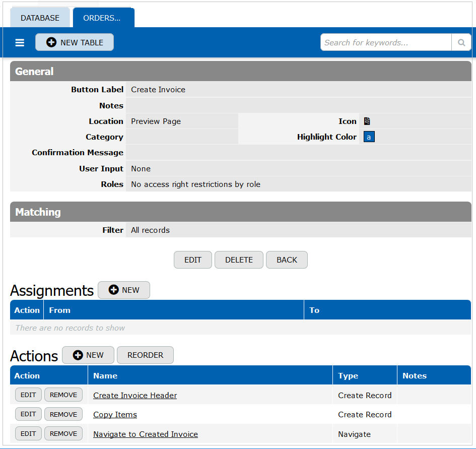Add a new action with New button
Image resolution: width=476 pixels, height=449 pixels.
point(88,355)
